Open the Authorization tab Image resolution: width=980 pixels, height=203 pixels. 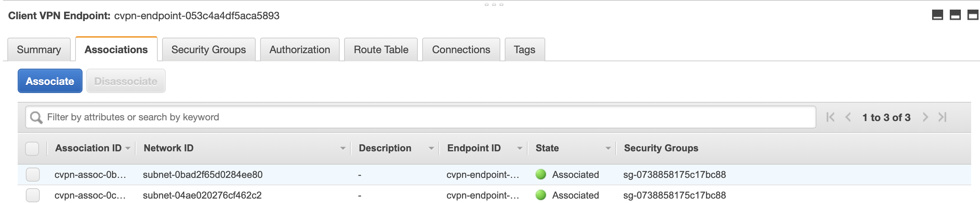(x=300, y=50)
